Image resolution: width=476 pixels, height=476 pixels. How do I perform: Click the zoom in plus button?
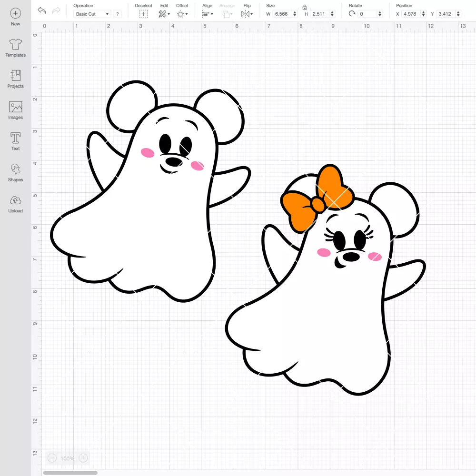(83, 458)
